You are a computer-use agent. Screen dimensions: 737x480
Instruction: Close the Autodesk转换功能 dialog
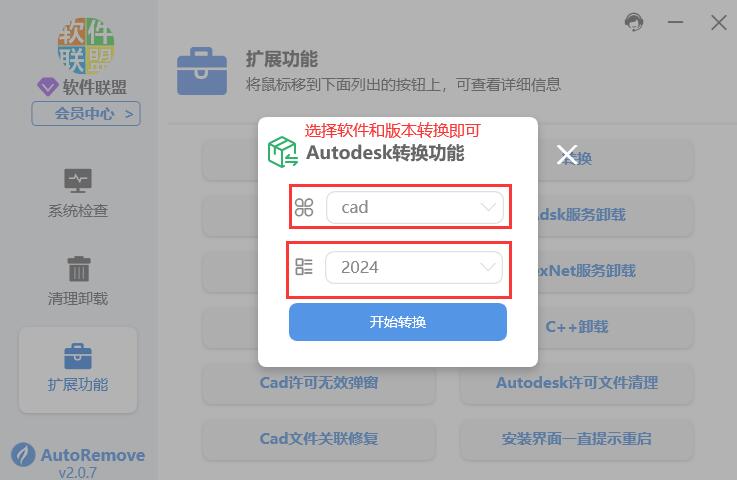point(566,155)
